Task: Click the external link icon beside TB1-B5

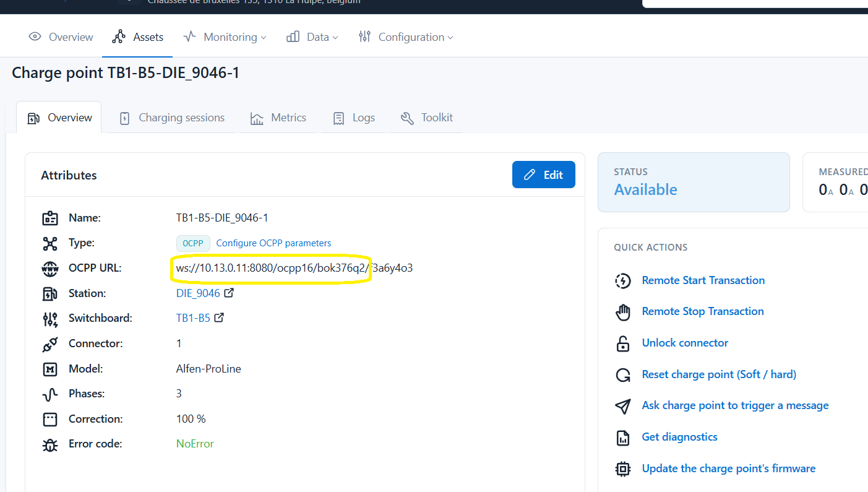Action: point(218,318)
